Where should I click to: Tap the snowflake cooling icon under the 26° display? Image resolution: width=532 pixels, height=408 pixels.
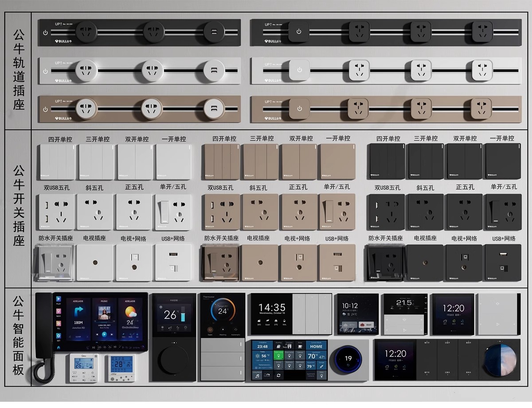162,327
